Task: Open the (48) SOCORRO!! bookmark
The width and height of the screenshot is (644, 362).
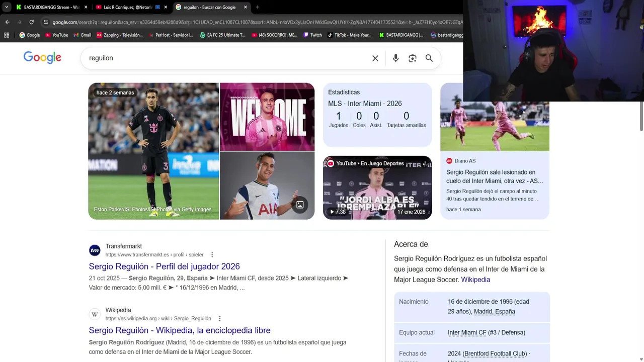Action: coord(274,35)
